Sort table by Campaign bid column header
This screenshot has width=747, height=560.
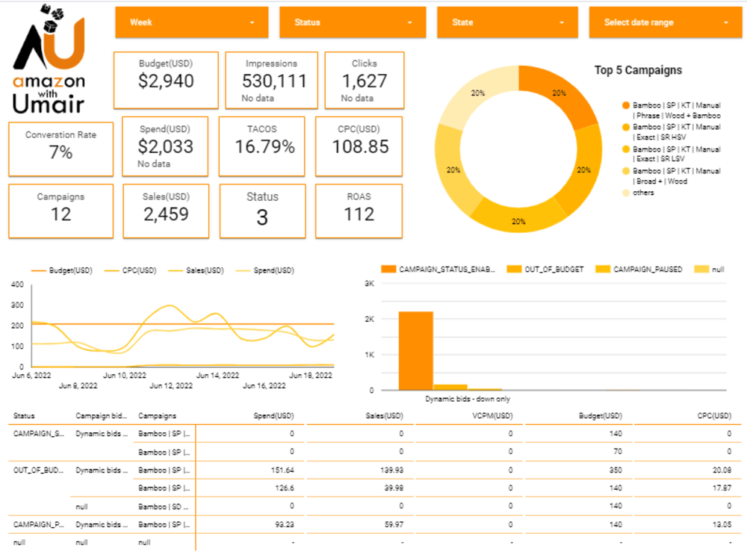click(101, 416)
